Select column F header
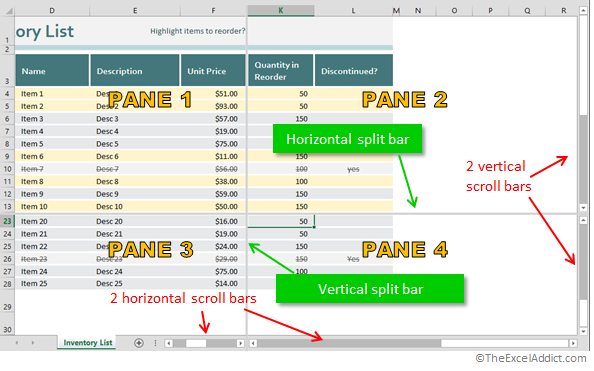Image resolution: width=594 pixels, height=371 pixels. (x=213, y=11)
